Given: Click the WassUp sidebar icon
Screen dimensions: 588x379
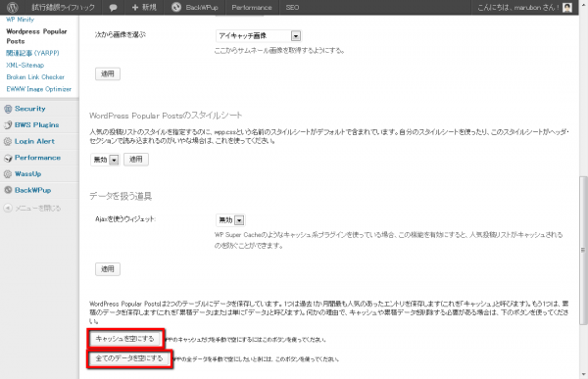Looking at the screenshot, I should coord(8,174).
